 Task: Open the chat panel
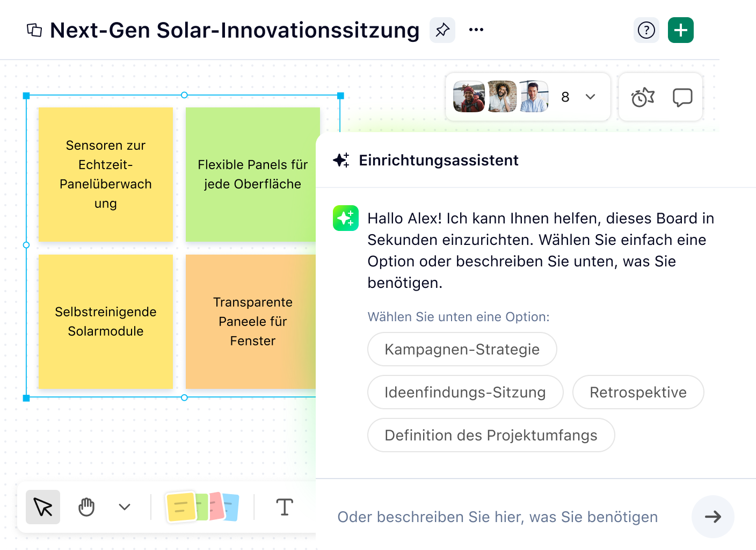682,97
